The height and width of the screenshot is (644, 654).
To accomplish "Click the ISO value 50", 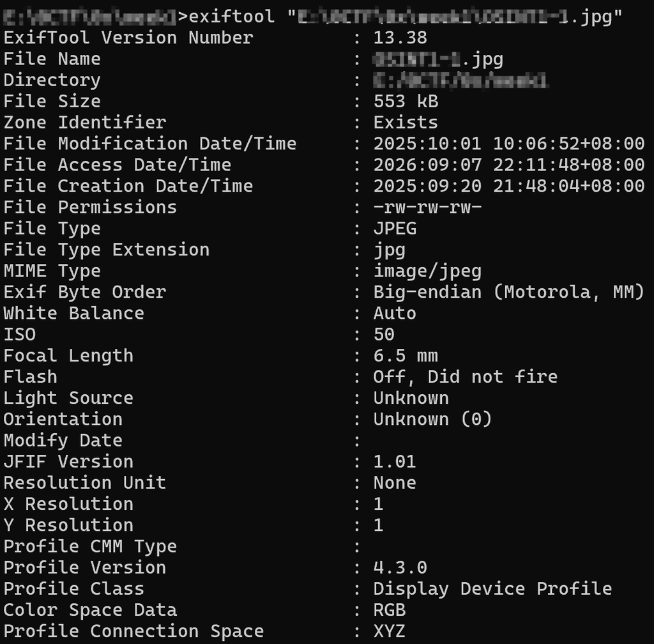I will pyautogui.click(x=384, y=335).
